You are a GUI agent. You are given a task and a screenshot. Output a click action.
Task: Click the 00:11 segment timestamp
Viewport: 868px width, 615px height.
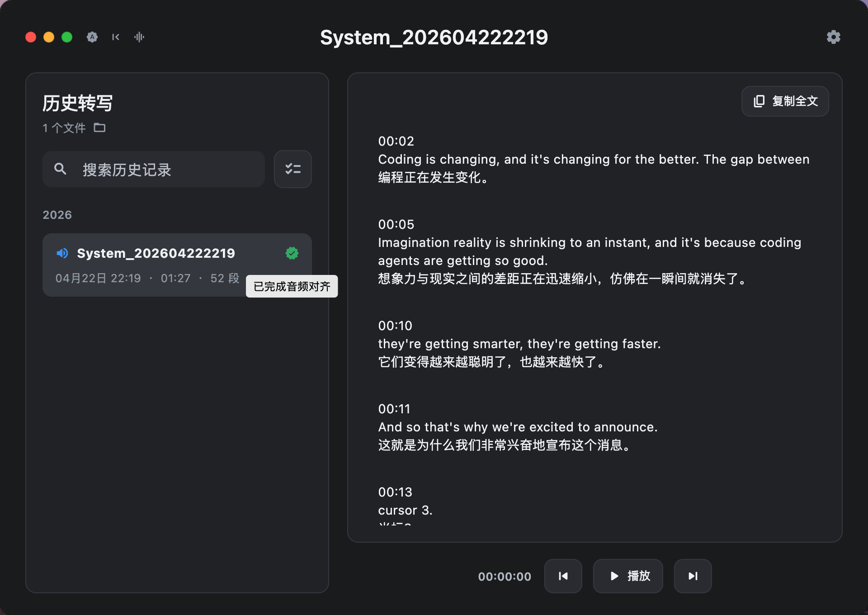pos(394,409)
